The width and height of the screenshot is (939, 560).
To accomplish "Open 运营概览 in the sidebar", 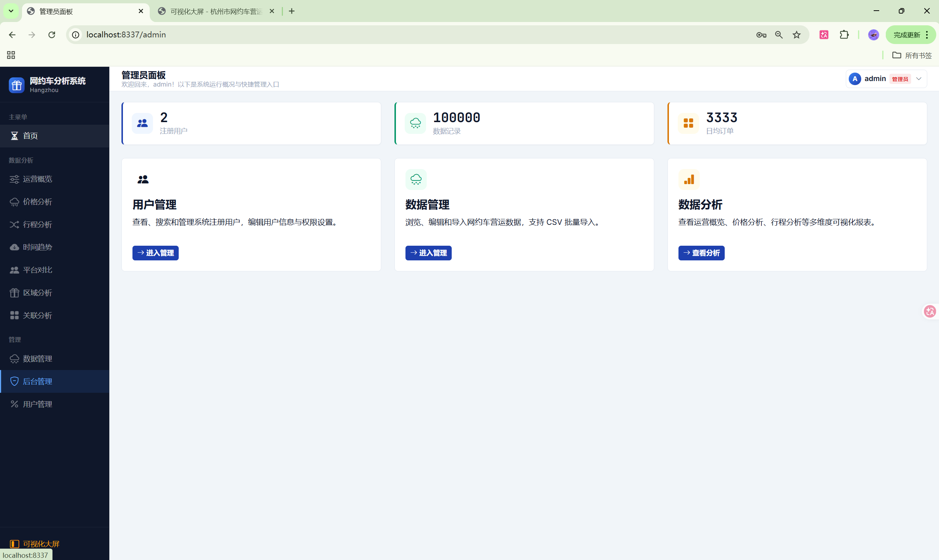I will [x=37, y=179].
